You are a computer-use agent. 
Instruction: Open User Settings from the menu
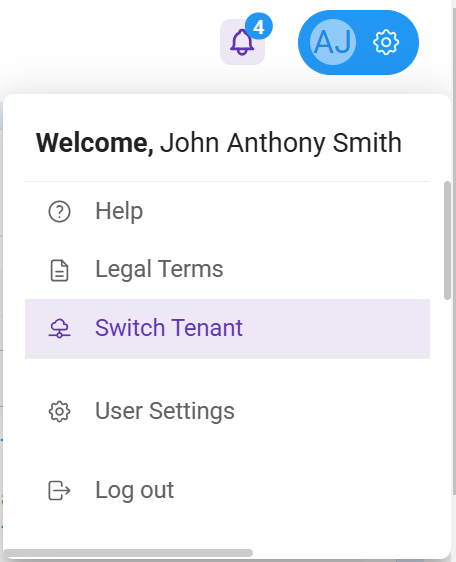coord(165,411)
